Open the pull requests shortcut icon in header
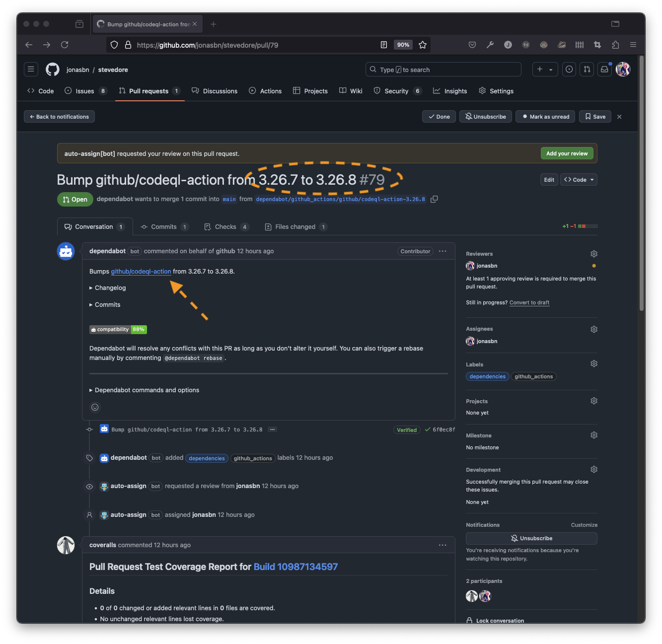662x644 pixels. (x=587, y=70)
